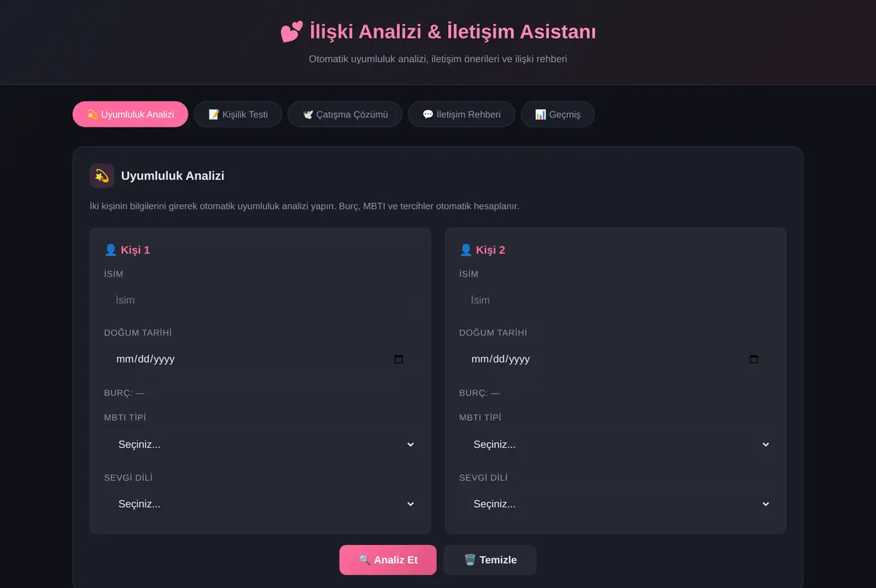This screenshot has height=588, width=876.
Task: Click the person icon next to Kişi 2
Action: (x=466, y=249)
